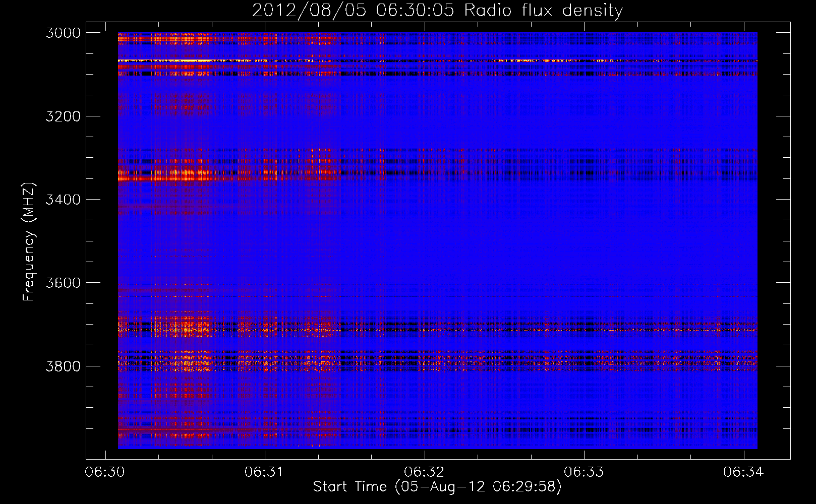Click the 06:32 time tick label
816x504 pixels.
[424, 472]
